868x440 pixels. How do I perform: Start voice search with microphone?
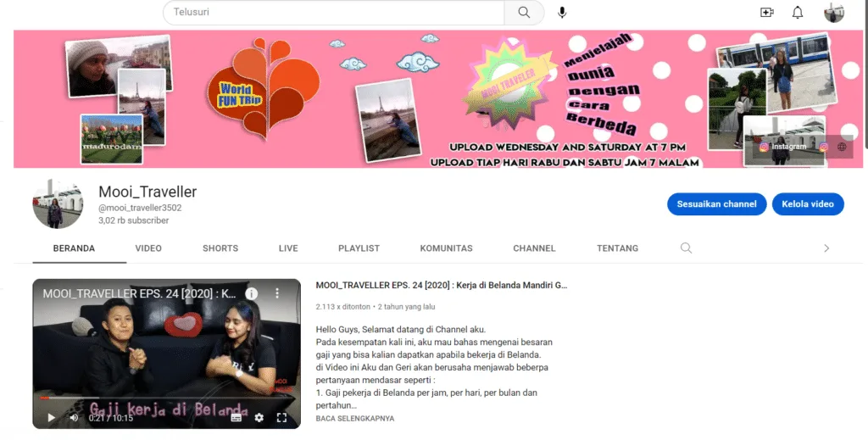point(562,13)
